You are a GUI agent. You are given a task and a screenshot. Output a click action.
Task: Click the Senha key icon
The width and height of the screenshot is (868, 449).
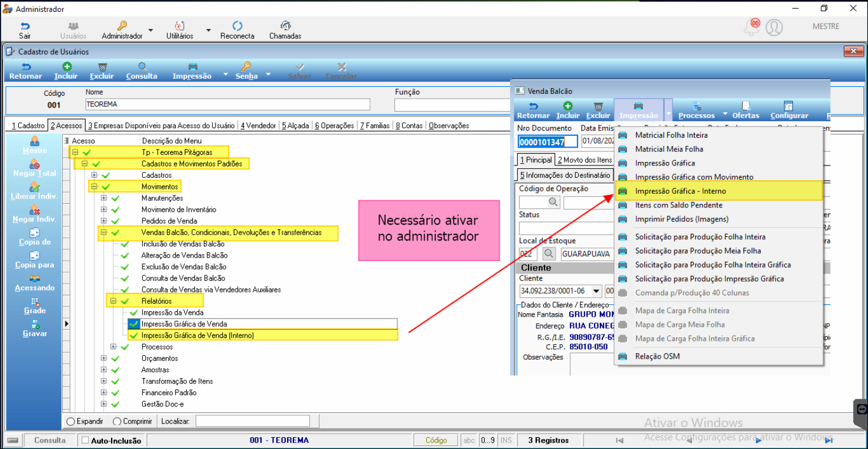[x=246, y=67]
